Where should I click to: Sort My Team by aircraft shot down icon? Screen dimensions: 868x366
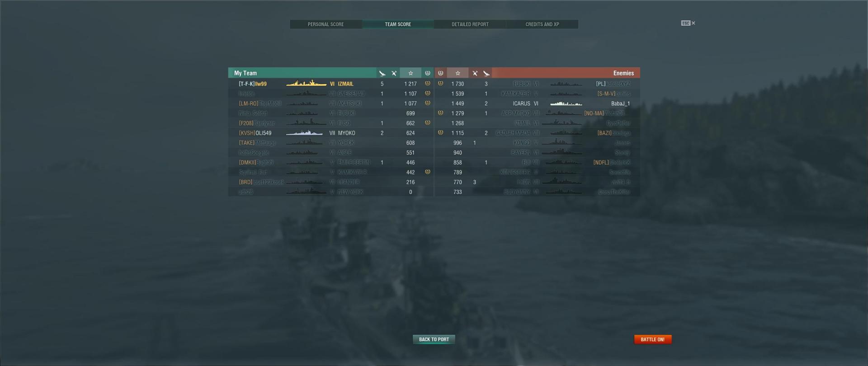[394, 73]
